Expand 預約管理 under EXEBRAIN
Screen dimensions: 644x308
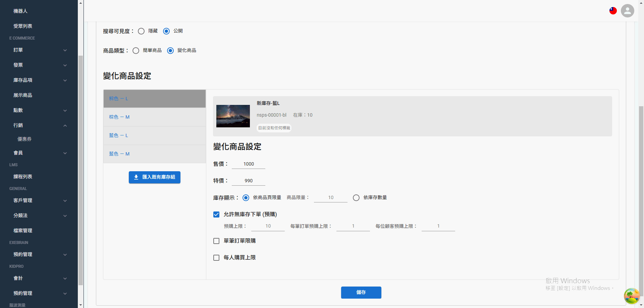point(39,254)
